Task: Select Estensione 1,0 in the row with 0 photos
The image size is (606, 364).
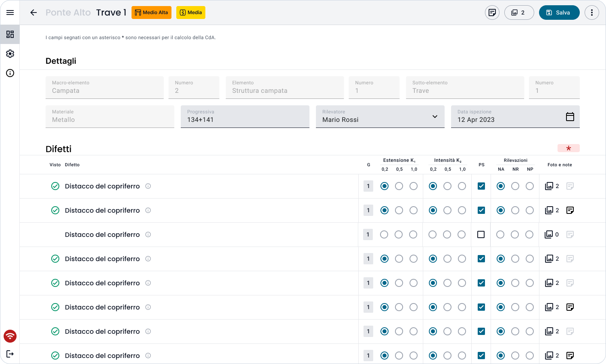Action: coord(413,234)
